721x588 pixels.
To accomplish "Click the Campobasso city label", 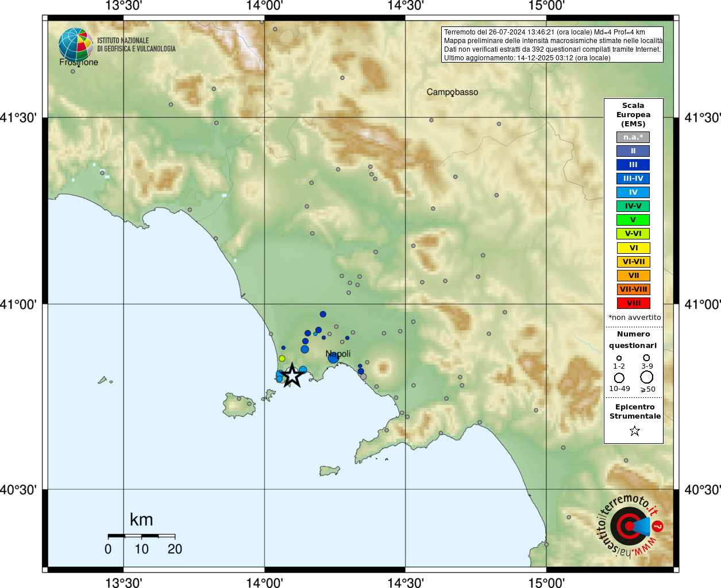I will 452,92.
